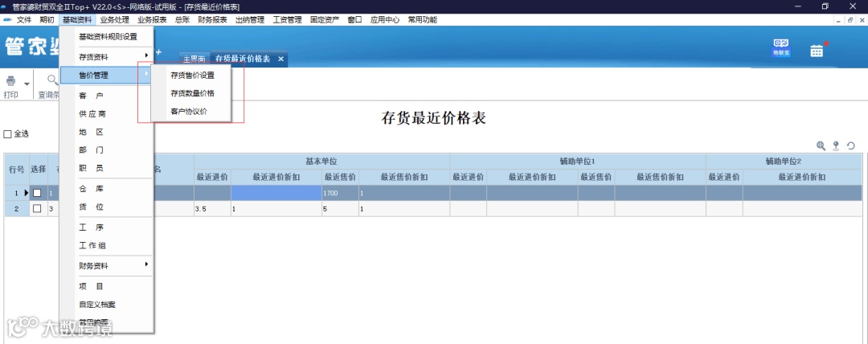Choose 存货数量价格 in submenu
868x344 pixels.
[192, 93]
